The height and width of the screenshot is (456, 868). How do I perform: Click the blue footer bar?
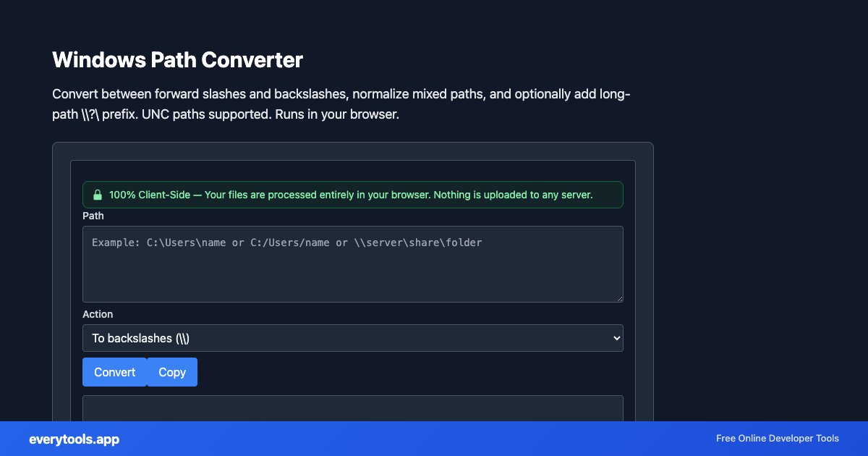point(434,439)
